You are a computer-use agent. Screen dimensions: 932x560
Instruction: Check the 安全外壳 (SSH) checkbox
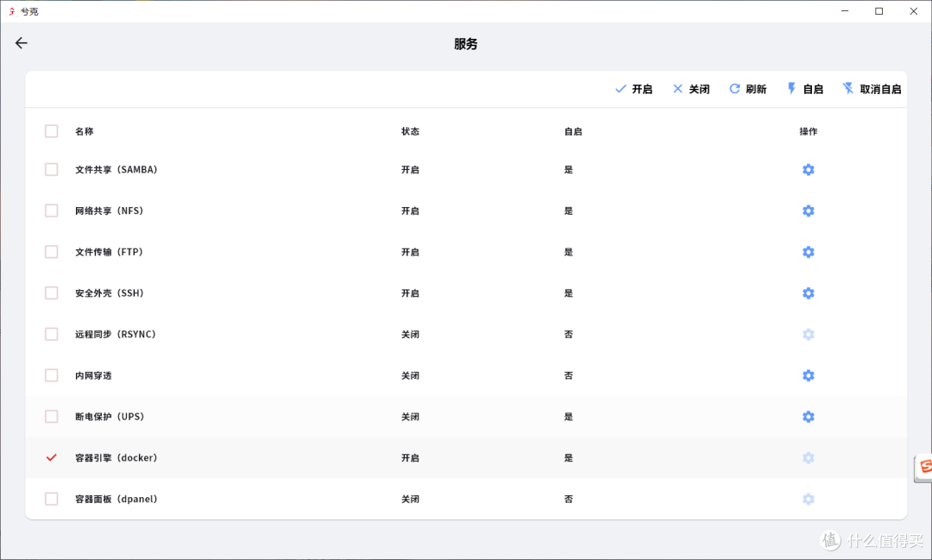tap(52, 293)
